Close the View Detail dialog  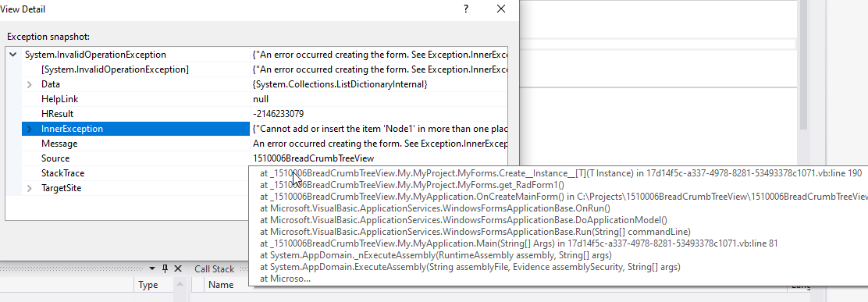coord(501,9)
